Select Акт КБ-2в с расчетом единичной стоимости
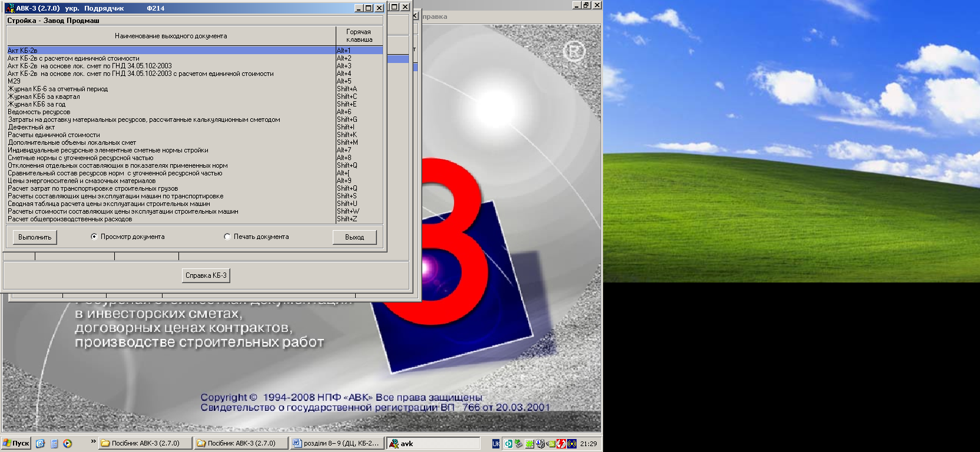 tap(195, 58)
